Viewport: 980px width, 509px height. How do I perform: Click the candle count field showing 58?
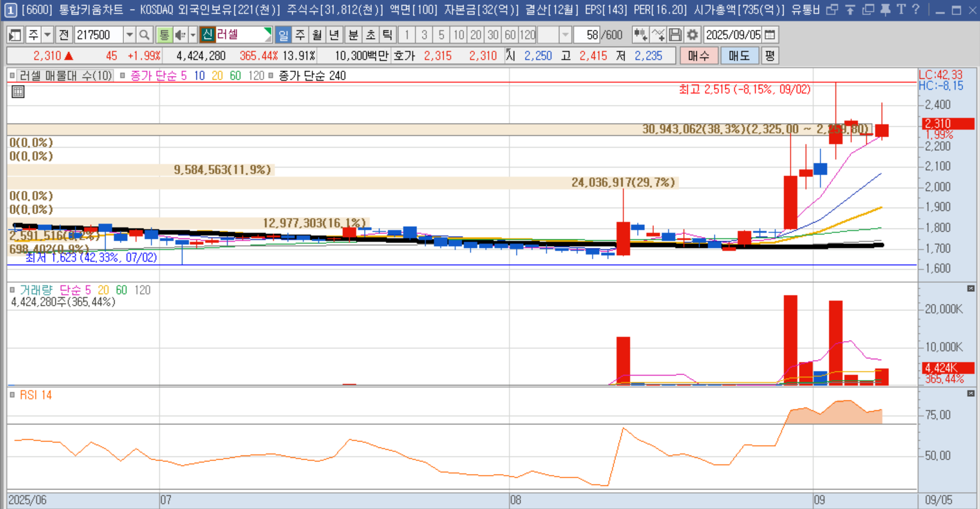pyautogui.click(x=586, y=35)
